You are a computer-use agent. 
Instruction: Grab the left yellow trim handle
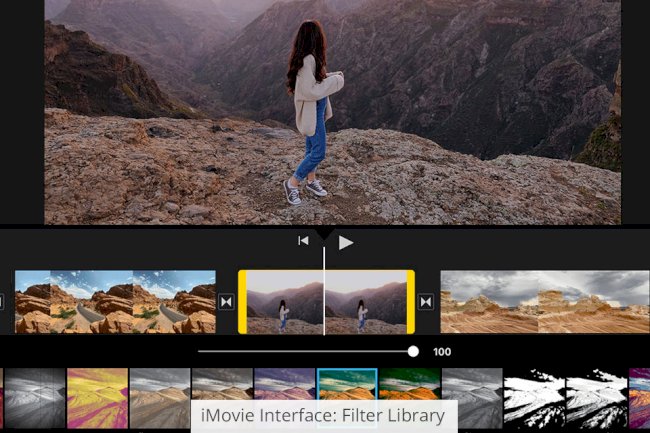[x=243, y=302]
